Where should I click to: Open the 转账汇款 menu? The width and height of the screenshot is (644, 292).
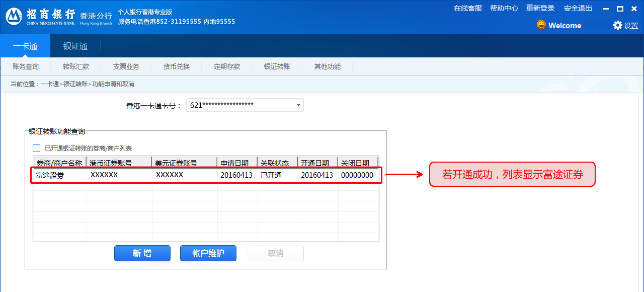click(76, 66)
